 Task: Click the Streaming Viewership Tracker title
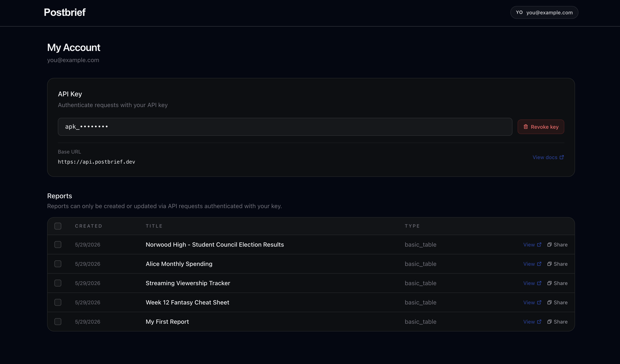[188, 283]
